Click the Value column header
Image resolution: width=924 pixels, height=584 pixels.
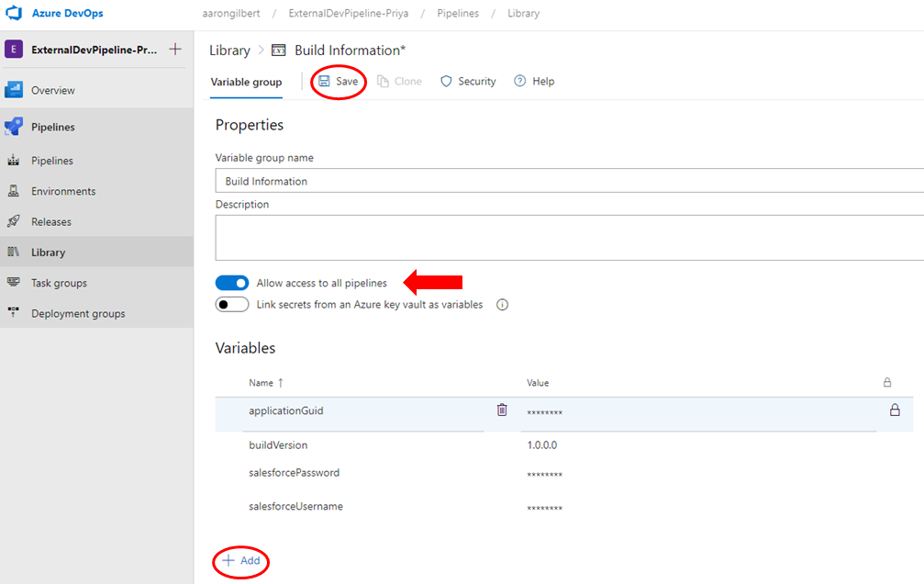tap(538, 383)
